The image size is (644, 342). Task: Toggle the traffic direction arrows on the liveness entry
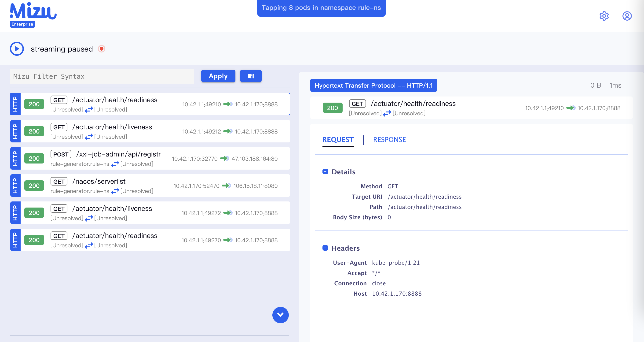point(89,137)
